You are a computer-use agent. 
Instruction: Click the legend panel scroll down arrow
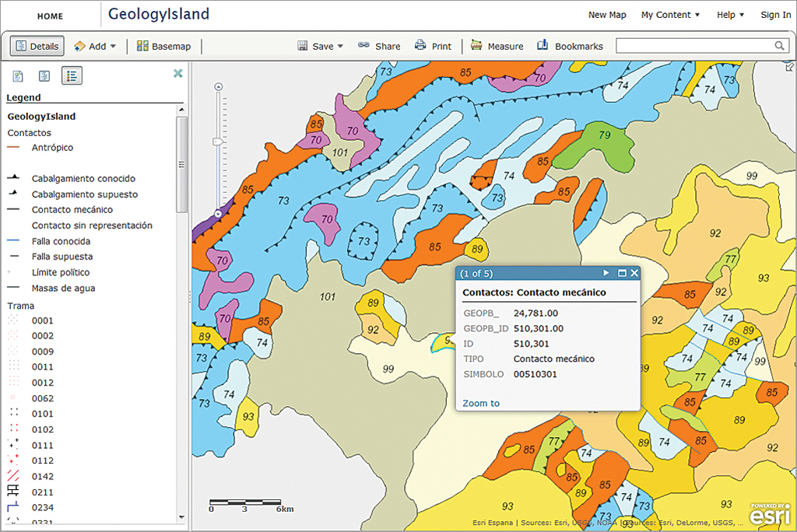(181, 517)
